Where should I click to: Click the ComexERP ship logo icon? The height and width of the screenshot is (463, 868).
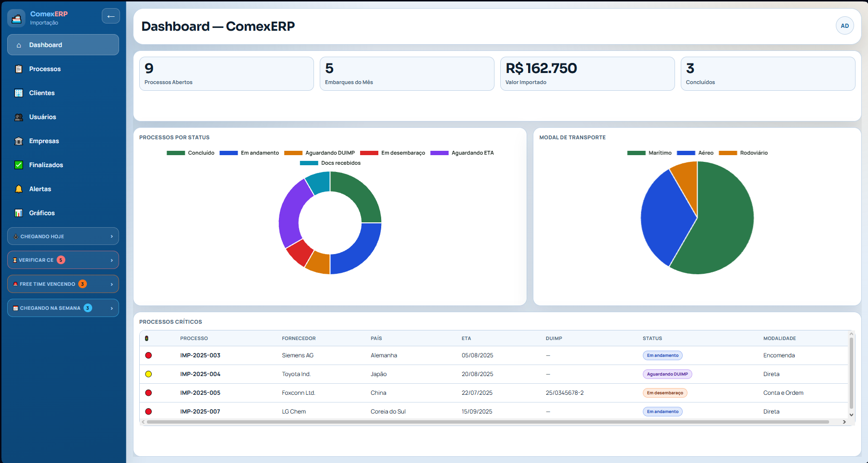pyautogui.click(x=16, y=18)
